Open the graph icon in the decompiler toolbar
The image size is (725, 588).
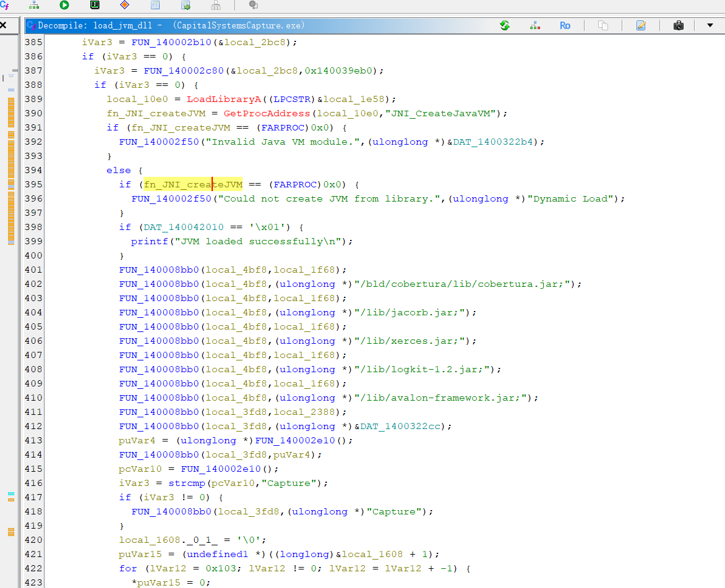coord(534,25)
